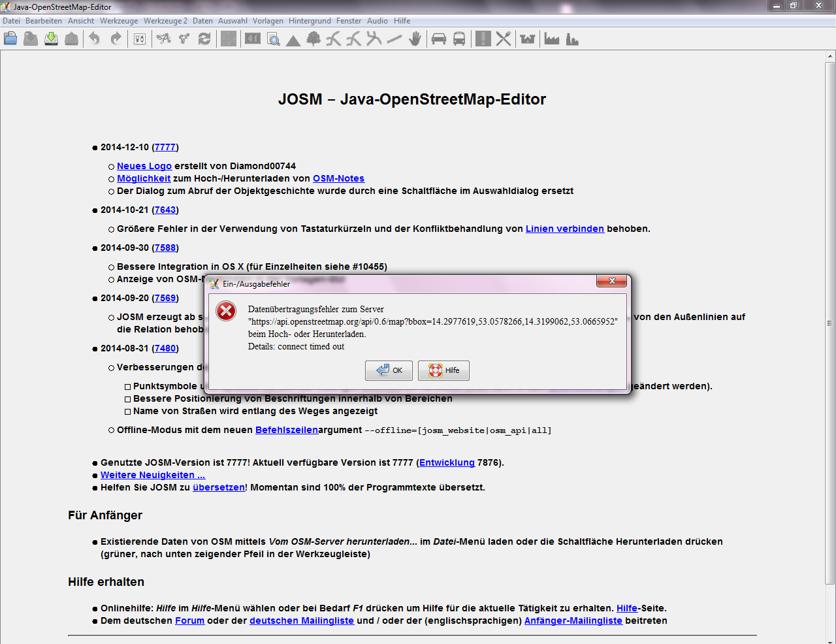Open the Bearbeiten menu
The image size is (836, 644).
click(44, 21)
